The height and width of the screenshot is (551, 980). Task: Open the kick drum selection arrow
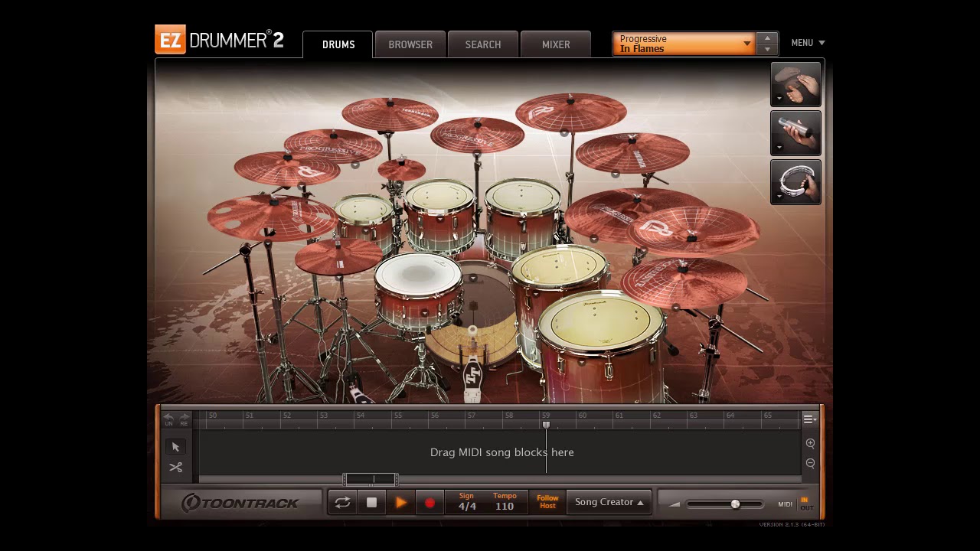coord(474,278)
